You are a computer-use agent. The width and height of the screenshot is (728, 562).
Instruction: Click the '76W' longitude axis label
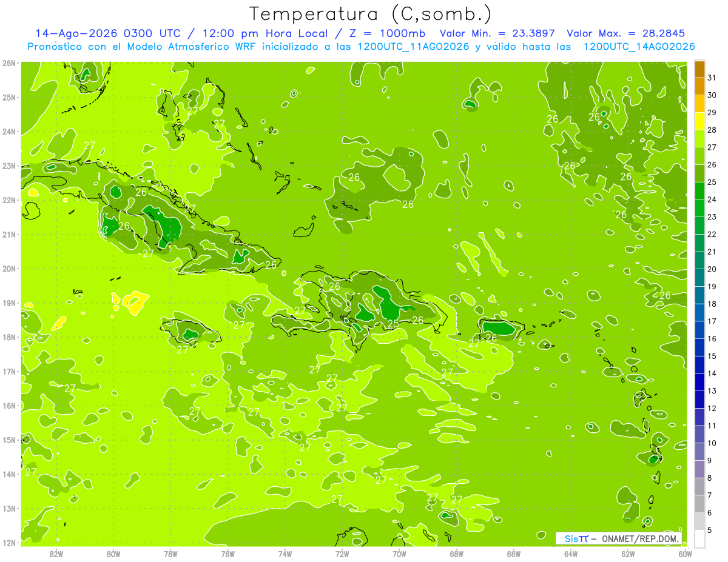tap(228, 554)
